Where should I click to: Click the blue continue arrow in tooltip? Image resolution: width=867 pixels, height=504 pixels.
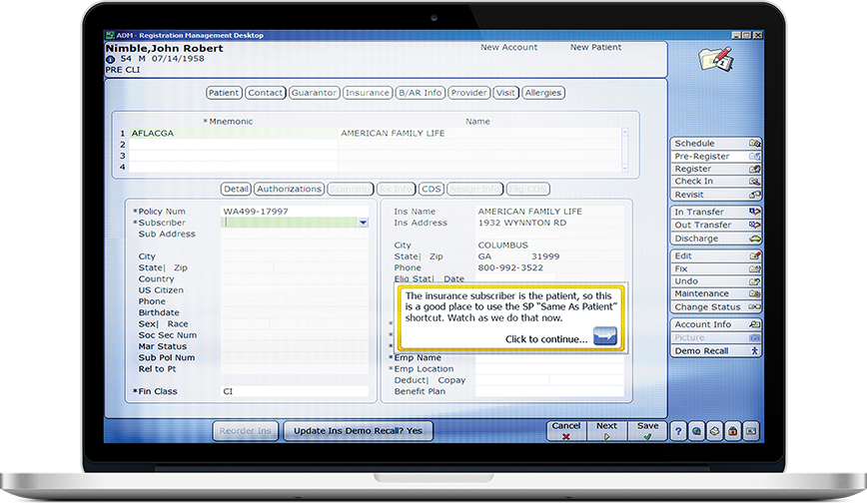pyautogui.click(x=605, y=337)
